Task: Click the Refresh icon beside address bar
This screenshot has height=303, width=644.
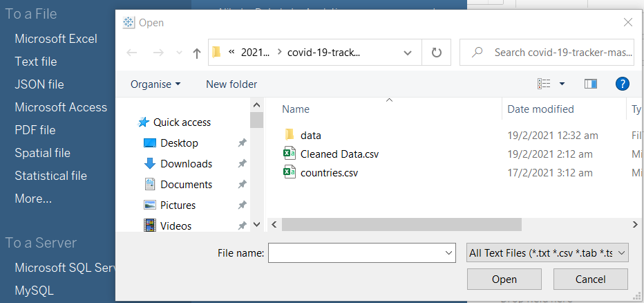Action: [436, 53]
